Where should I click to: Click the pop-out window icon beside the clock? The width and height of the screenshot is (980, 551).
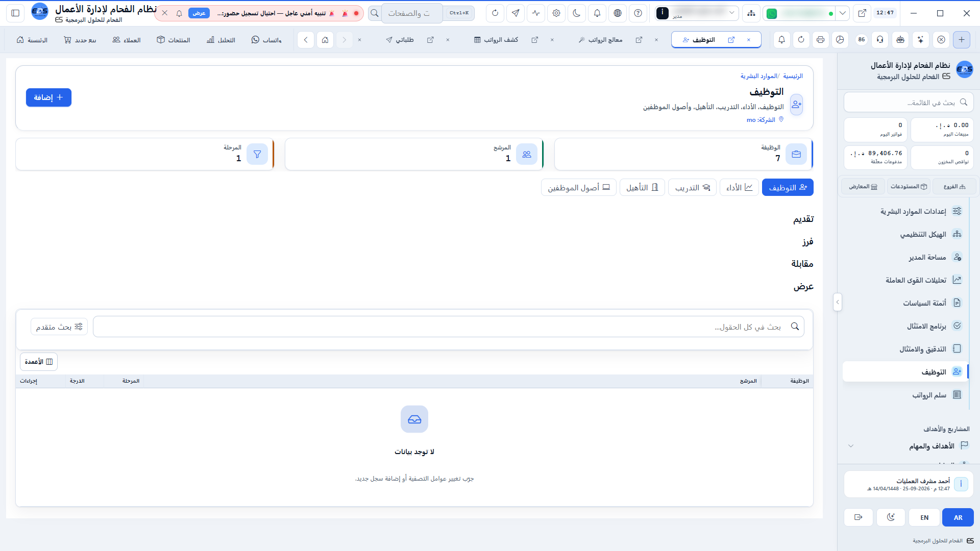coord(862,13)
